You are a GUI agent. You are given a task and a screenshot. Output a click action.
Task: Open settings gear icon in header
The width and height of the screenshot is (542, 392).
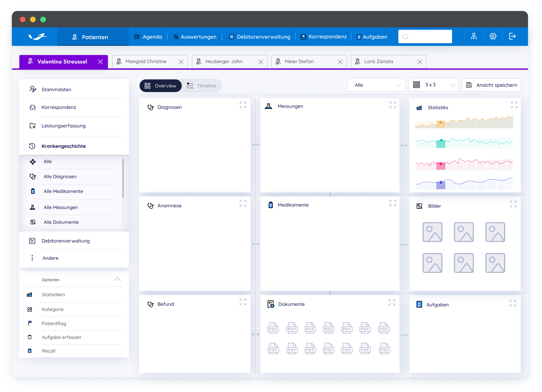coord(493,36)
